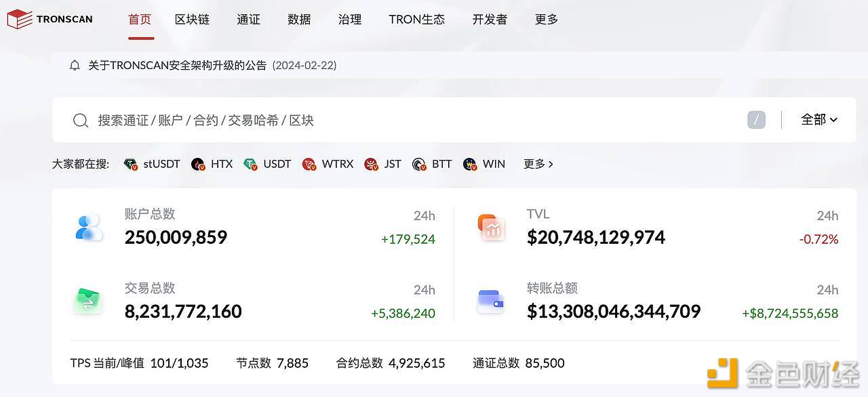Click the TVL value $20,748,129,974
The width and height of the screenshot is (868, 397).
click(x=596, y=238)
